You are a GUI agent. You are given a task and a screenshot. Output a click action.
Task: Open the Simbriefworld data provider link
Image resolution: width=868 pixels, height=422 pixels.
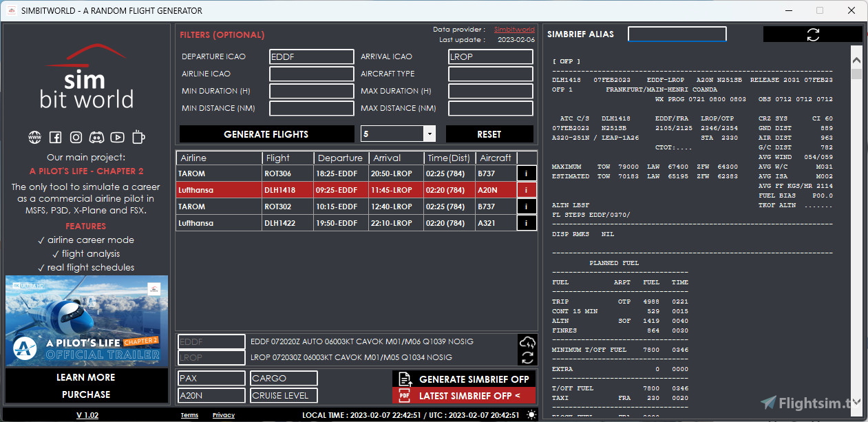(514, 29)
